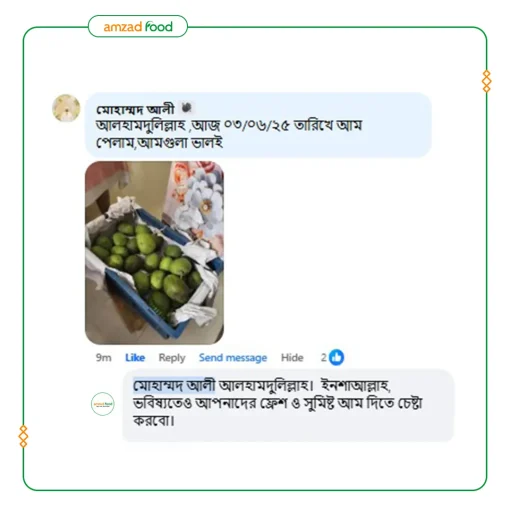Click the amzad food reply text bubble
Image resolution: width=510 pixels, height=510 pixels.
pyautogui.click(x=288, y=404)
